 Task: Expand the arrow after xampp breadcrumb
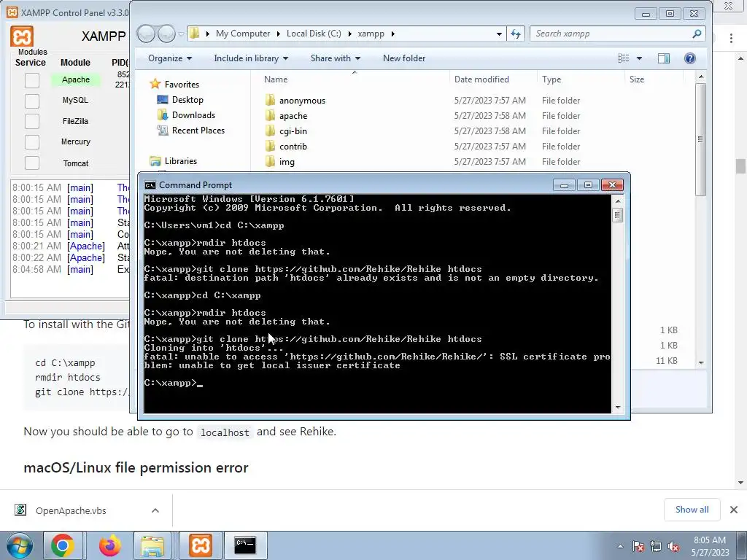coord(393,34)
